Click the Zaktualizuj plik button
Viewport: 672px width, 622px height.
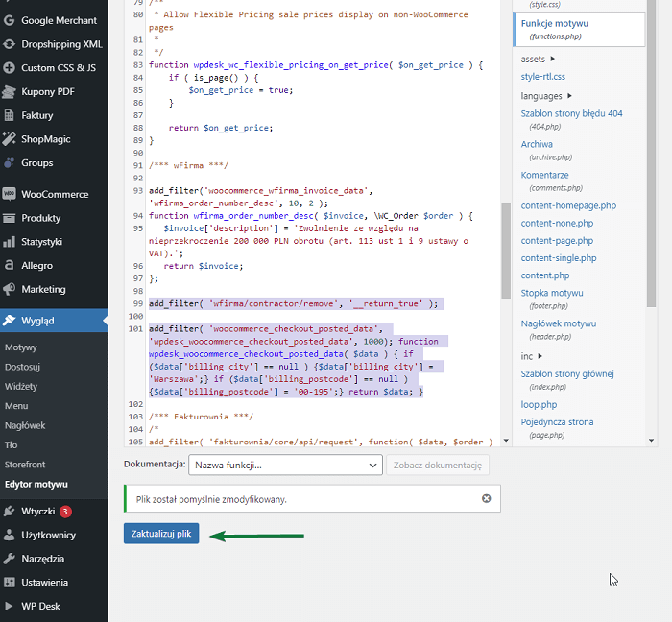click(161, 534)
